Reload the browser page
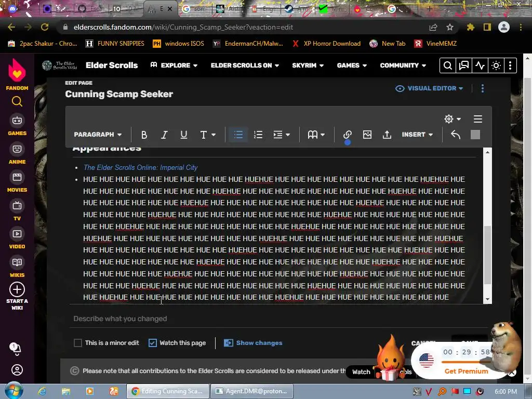The image size is (532, 399). 45,27
